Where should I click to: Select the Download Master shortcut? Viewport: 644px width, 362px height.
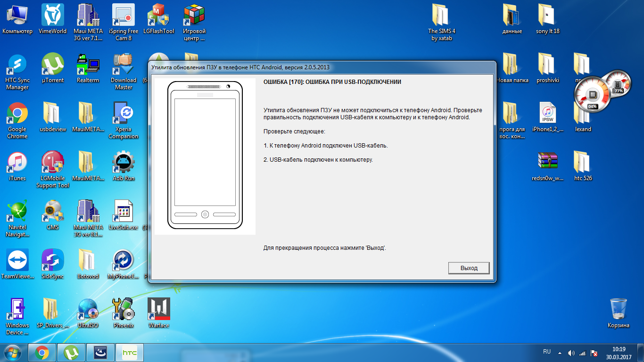pyautogui.click(x=124, y=71)
